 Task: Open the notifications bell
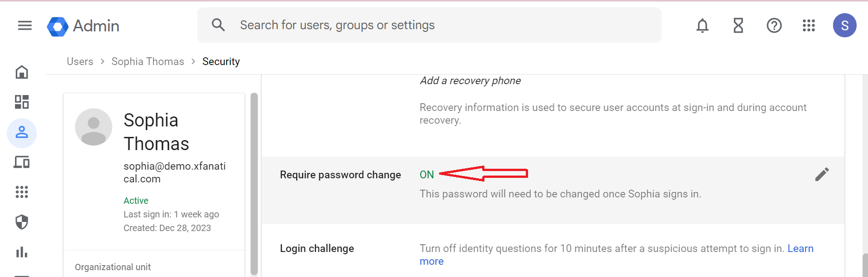tap(702, 25)
